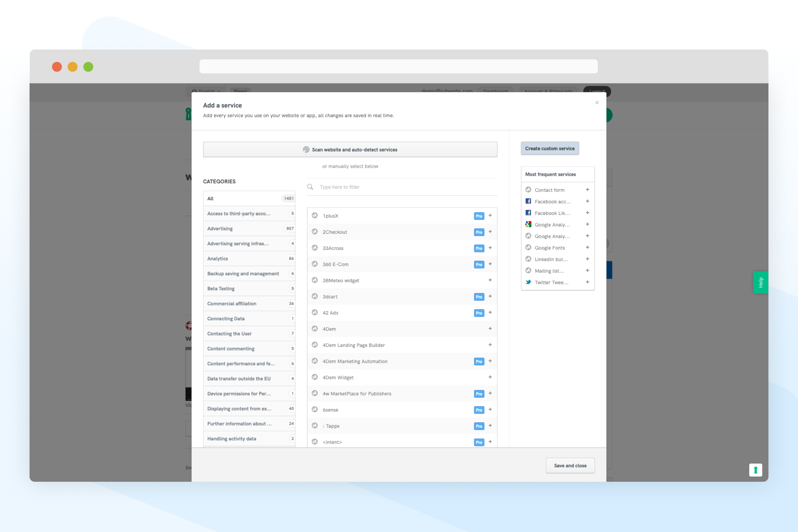Expand the Commercial affiliation category

(232, 303)
